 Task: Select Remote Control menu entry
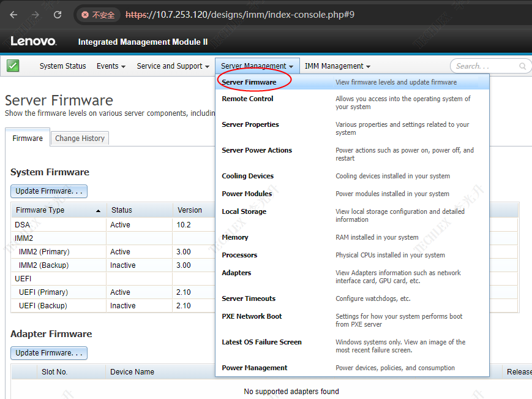(x=352, y=102)
